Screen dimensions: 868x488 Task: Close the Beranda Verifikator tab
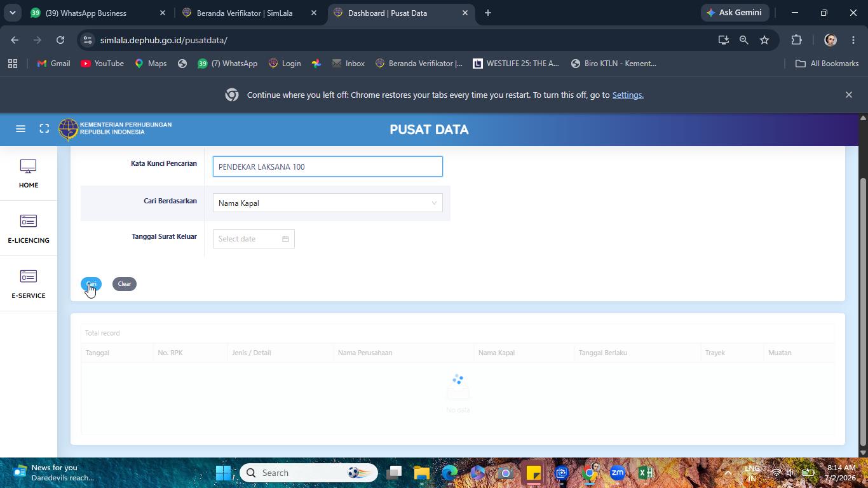pyautogui.click(x=313, y=13)
